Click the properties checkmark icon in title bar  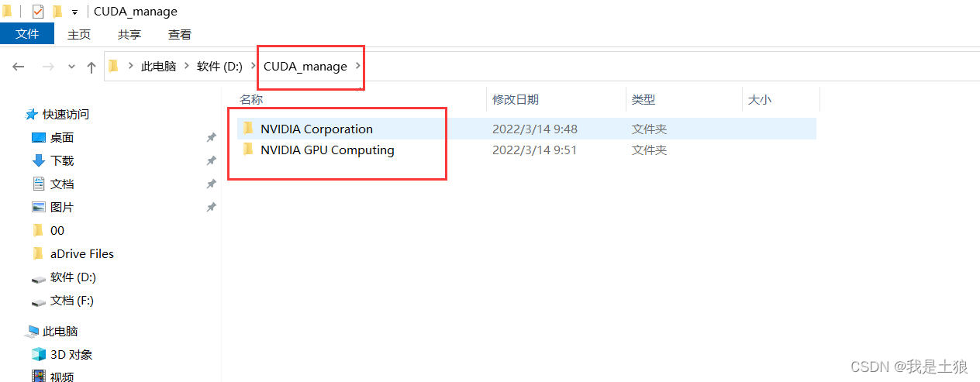(x=38, y=12)
